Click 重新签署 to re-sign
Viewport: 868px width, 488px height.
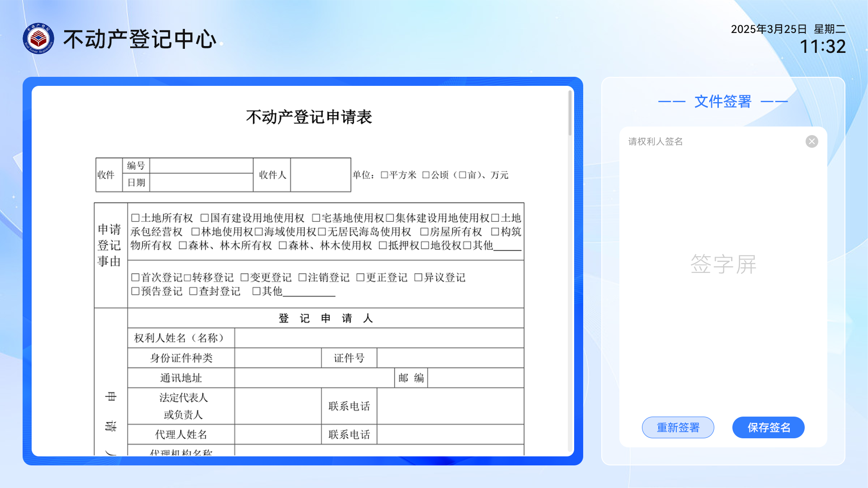coord(678,427)
